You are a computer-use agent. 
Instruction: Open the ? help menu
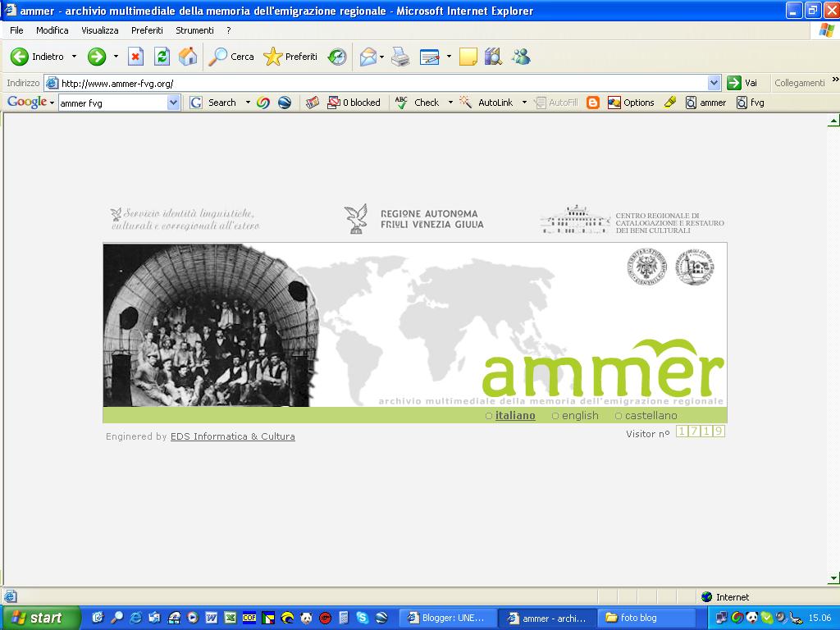229,30
